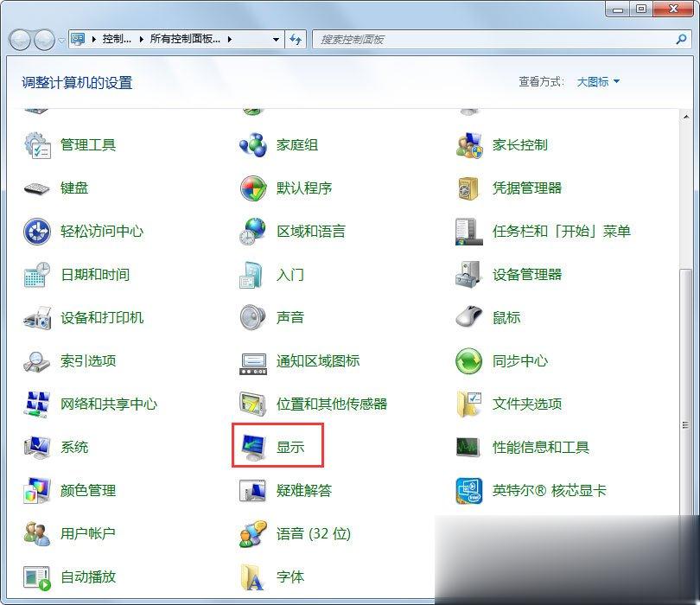Open the 位置和其他传感器 icon
The height and width of the screenshot is (605, 700).
[x=253, y=404]
